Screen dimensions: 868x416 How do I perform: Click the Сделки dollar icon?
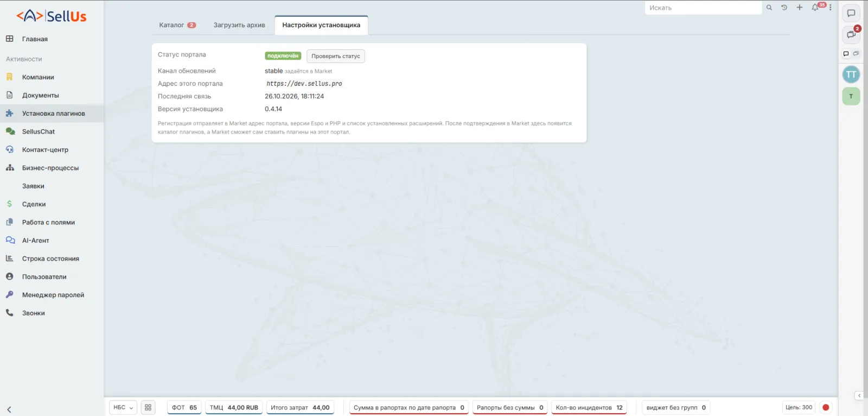9,204
